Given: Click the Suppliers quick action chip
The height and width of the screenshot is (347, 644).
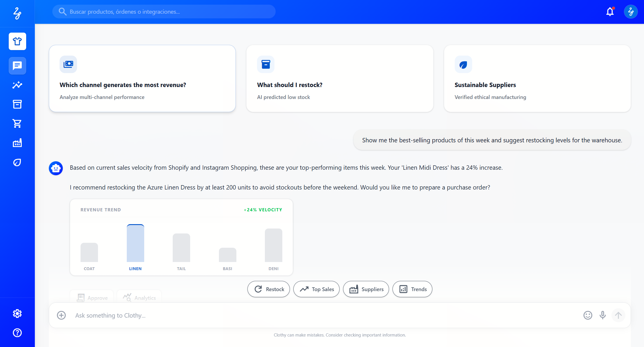Looking at the screenshot, I should click(x=366, y=289).
